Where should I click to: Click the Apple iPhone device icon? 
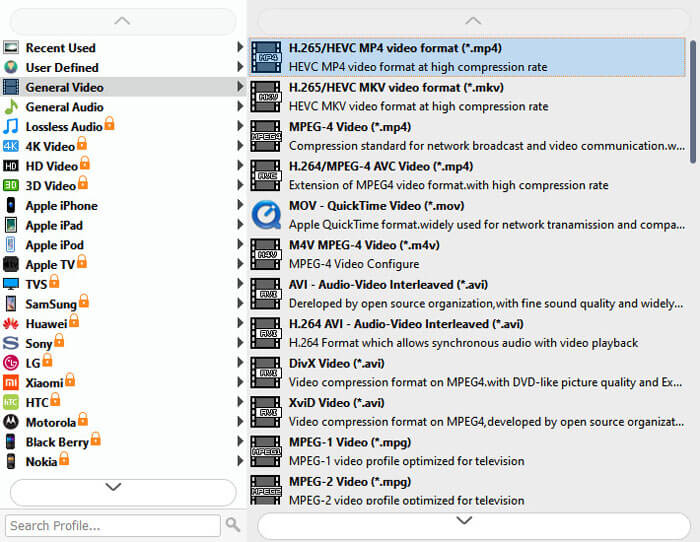point(11,205)
